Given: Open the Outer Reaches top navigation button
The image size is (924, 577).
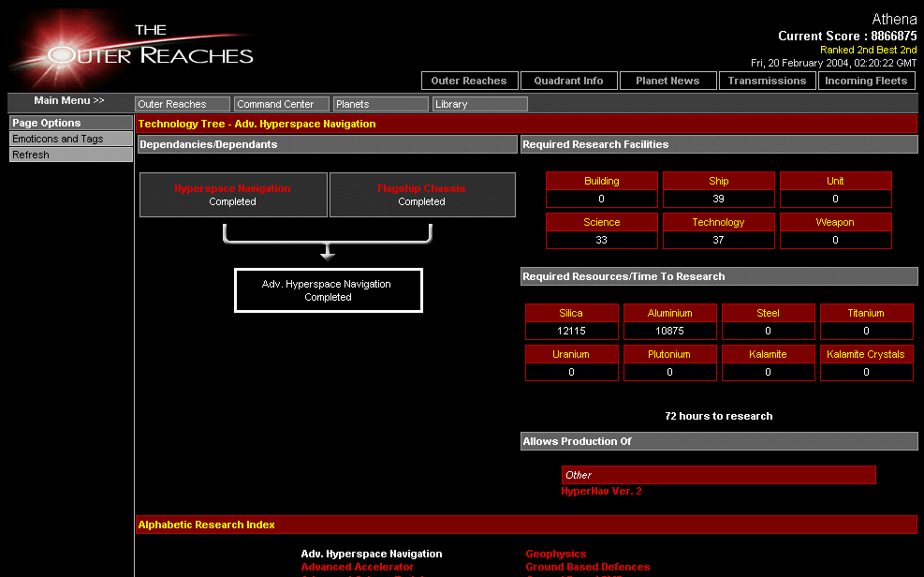Looking at the screenshot, I should coord(468,81).
